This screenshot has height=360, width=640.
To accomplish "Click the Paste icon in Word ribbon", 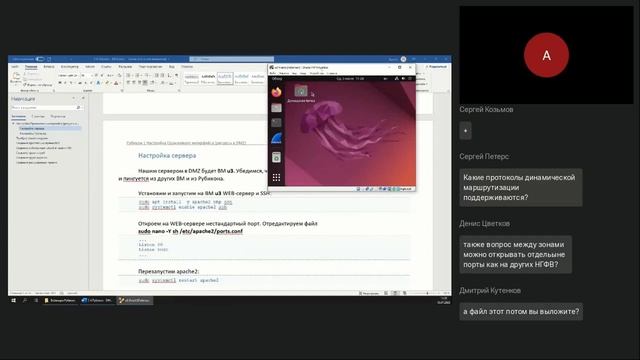I will 16,77.
